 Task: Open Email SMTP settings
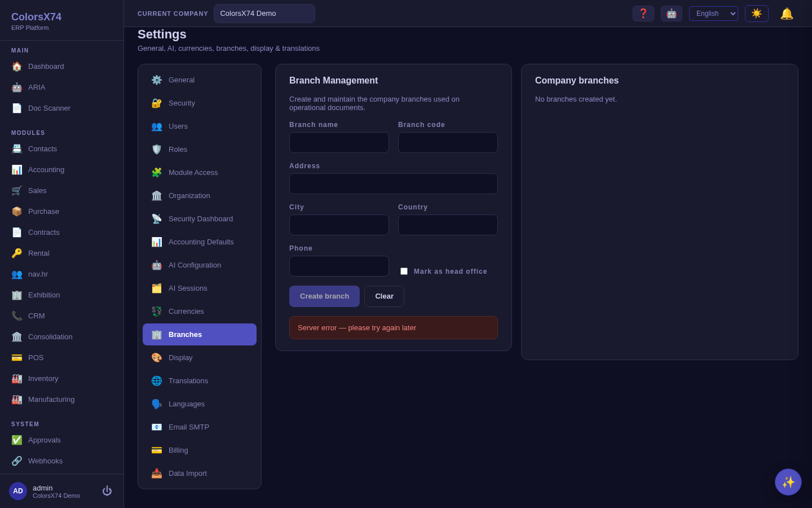tap(200, 427)
